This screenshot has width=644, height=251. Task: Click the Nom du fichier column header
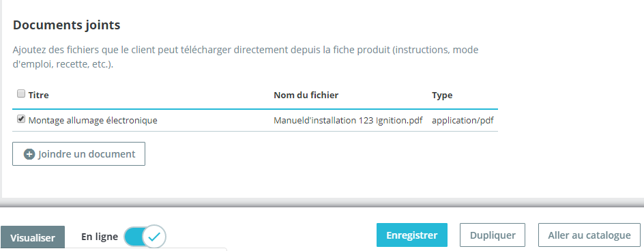306,95
